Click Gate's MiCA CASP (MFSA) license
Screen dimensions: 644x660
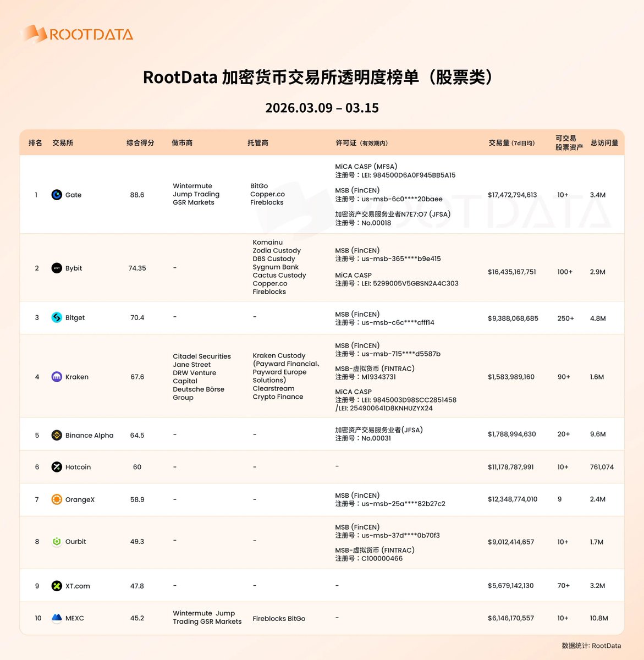[366, 167]
